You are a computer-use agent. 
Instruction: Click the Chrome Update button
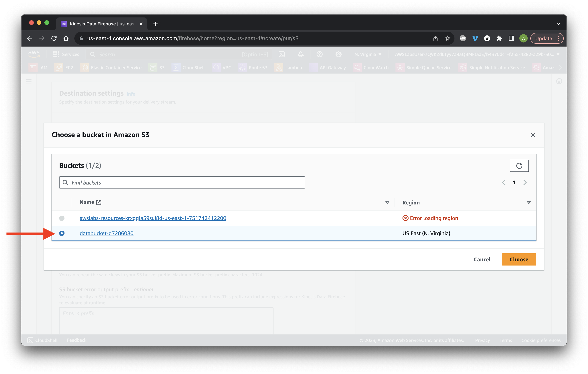(x=547, y=38)
